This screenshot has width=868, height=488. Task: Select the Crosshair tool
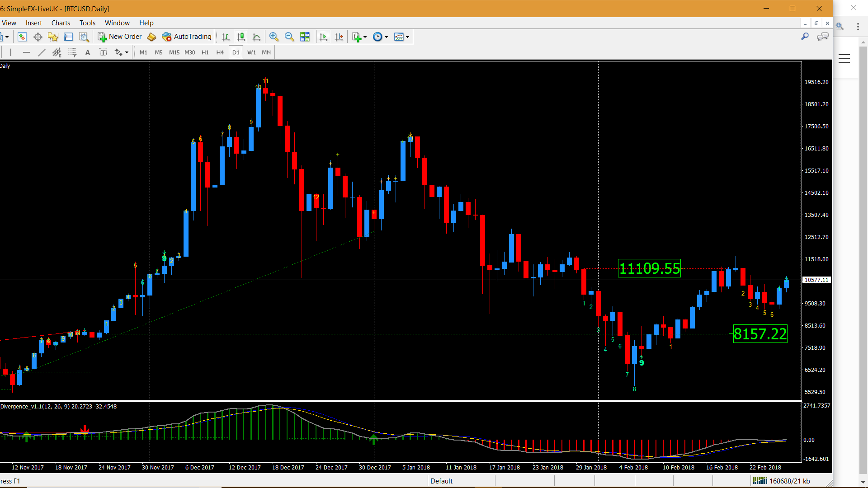pyautogui.click(x=38, y=37)
